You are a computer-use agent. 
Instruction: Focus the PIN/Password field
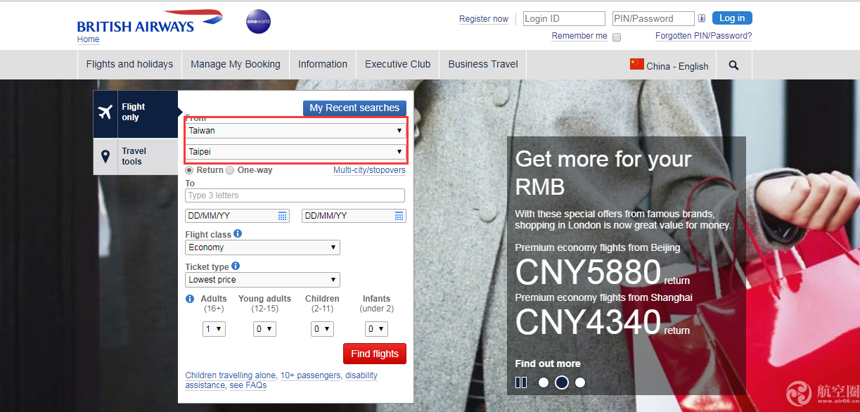point(653,19)
